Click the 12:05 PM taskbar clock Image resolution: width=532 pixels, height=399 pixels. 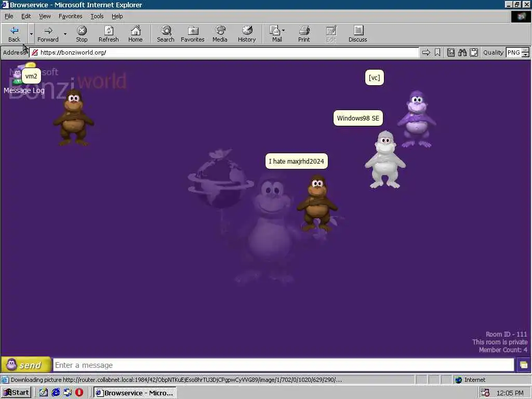click(x=510, y=393)
